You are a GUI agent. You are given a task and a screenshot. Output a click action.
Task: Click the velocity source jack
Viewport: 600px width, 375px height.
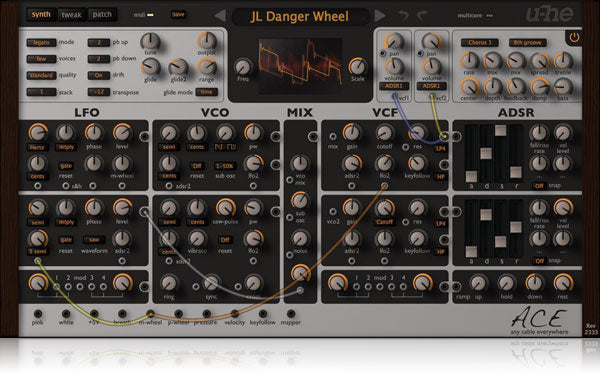(235, 314)
